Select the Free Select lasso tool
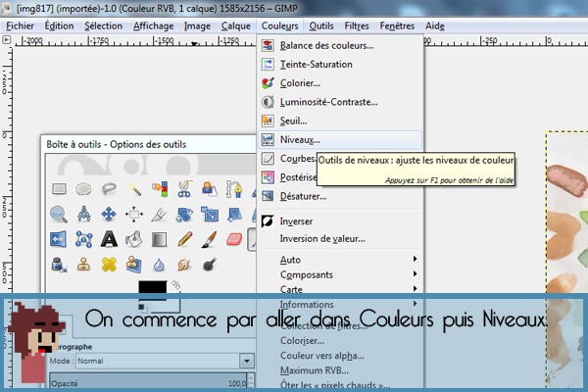This screenshot has height=392, width=588. [109, 189]
